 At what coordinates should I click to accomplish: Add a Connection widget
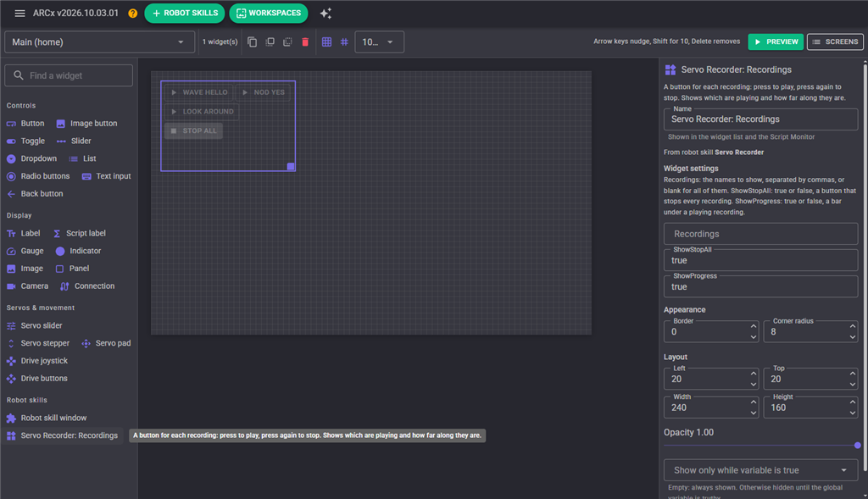coord(87,286)
